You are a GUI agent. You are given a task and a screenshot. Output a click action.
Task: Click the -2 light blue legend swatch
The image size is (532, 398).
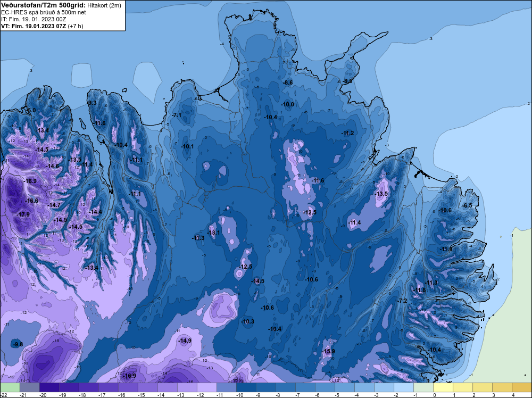(403, 387)
